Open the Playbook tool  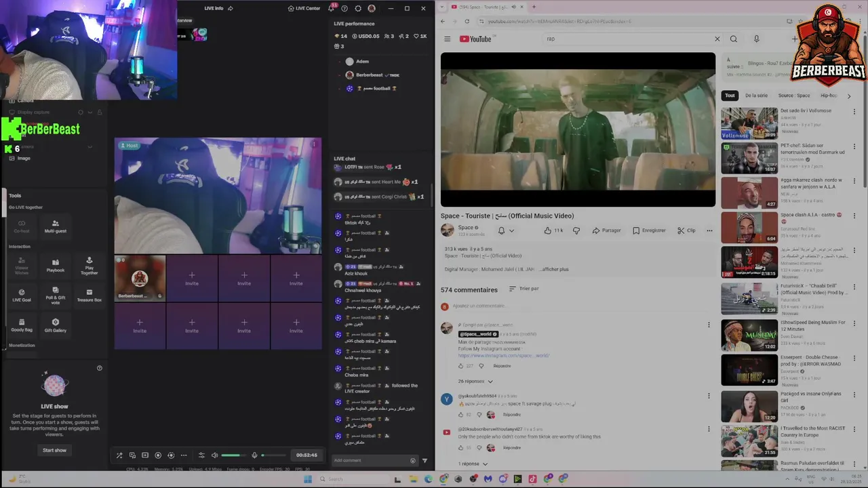click(x=56, y=265)
